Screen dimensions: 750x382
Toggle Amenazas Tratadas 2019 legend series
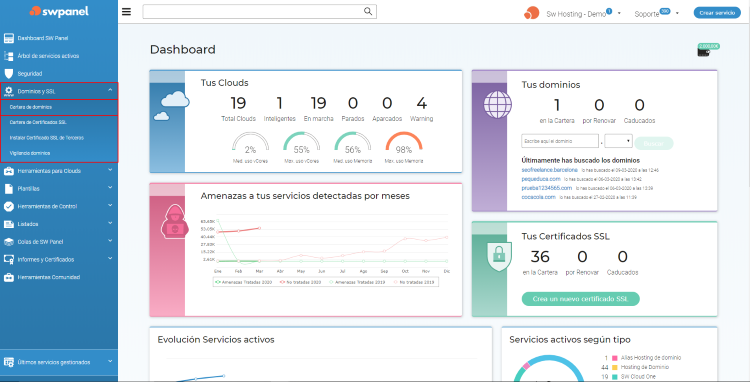coord(356,283)
